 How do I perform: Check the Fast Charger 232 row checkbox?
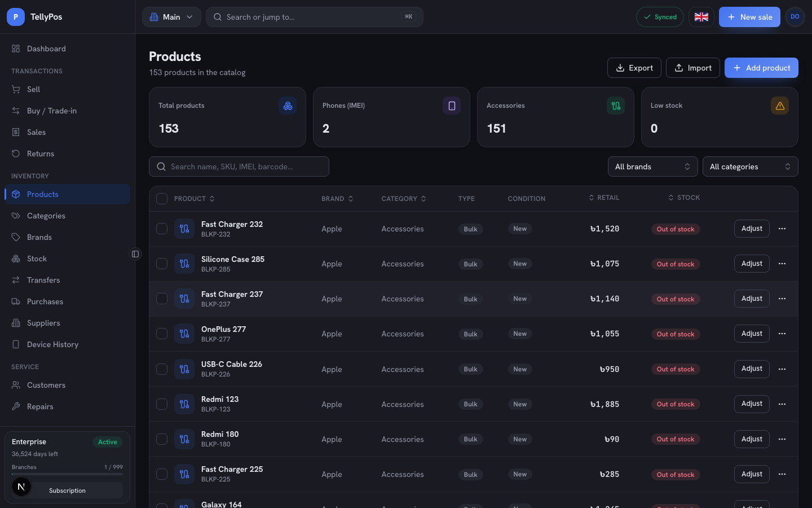point(162,229)
